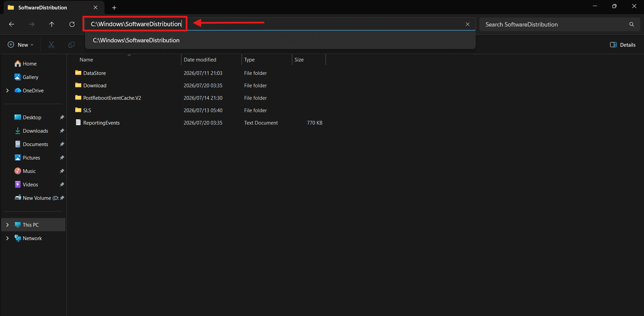Select Network in the sidebar
Screen dimensions: 644x316
34,238
